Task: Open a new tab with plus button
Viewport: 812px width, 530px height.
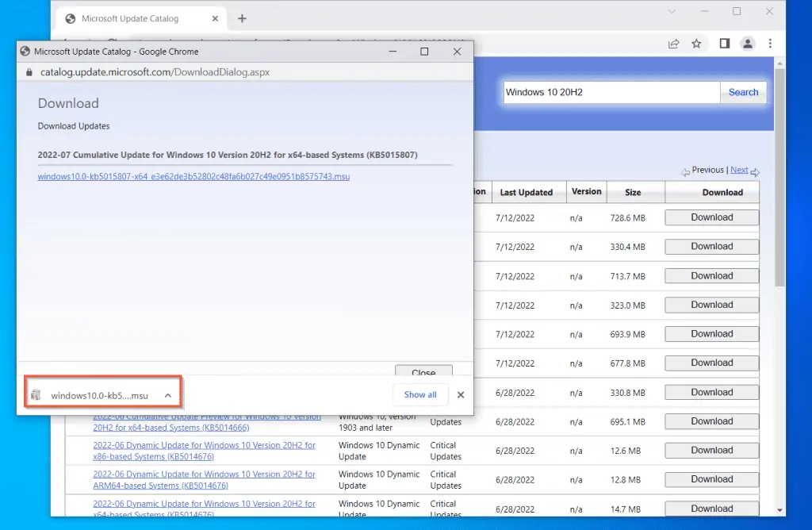Action: tap(242, 19)
